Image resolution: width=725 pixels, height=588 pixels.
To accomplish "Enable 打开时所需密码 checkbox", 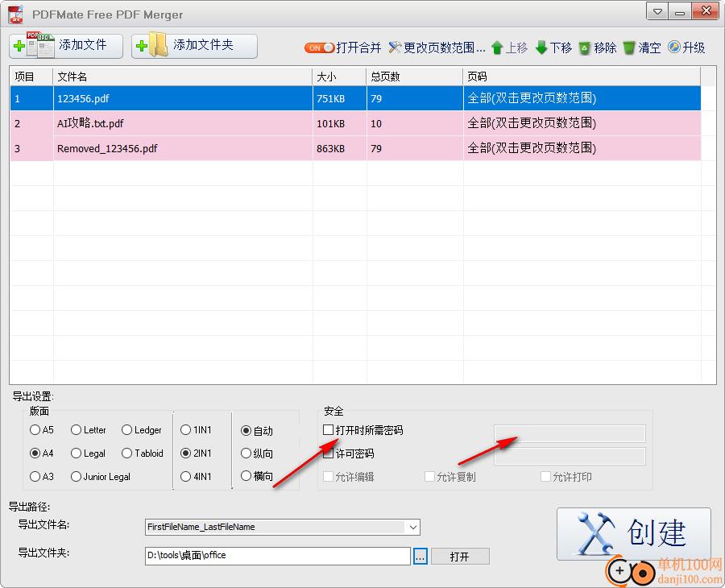I will (x=329, y=430).
